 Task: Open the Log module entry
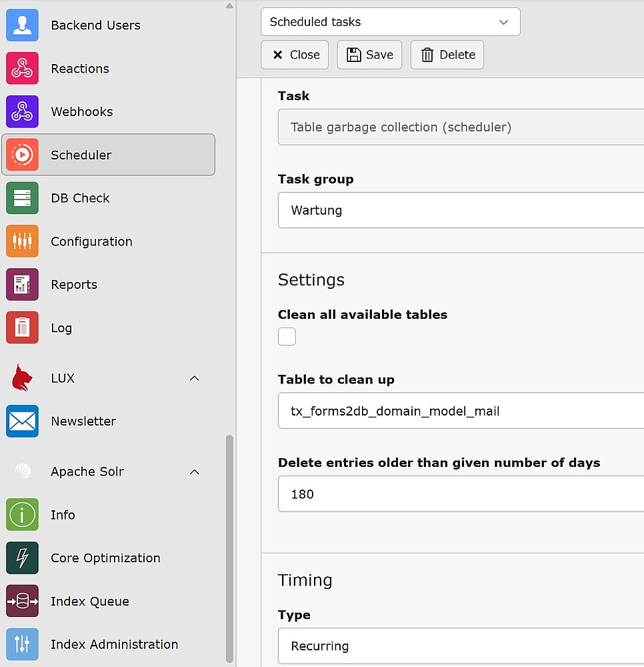pos(61,328)
